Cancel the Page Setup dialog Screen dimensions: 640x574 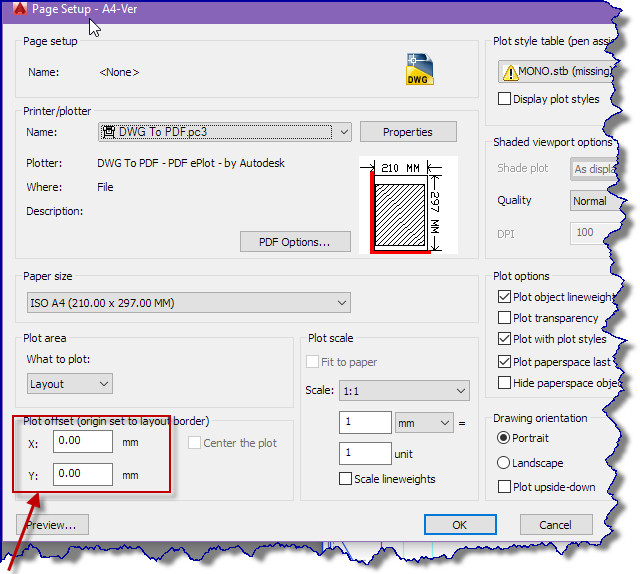tap(556, 525)
